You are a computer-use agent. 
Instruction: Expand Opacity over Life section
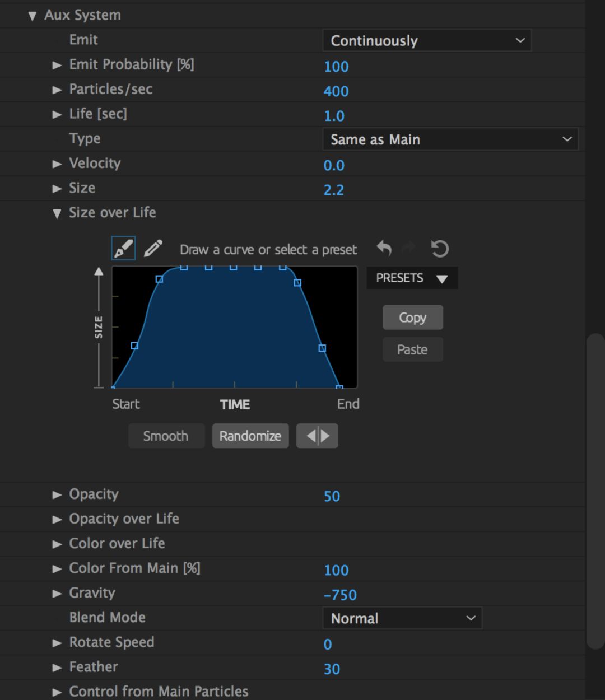pyautogui.click(x=57, y=519)
